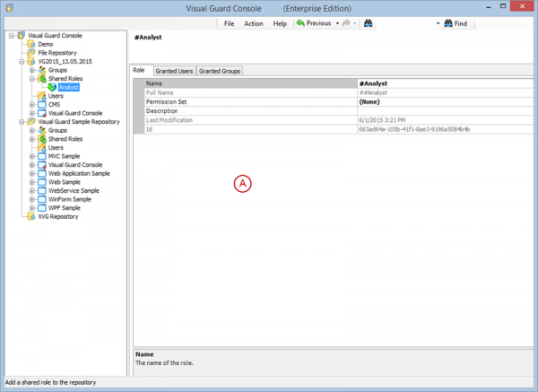
Task: Click the File Repository folder icon
Action: [x=31, y=53]
